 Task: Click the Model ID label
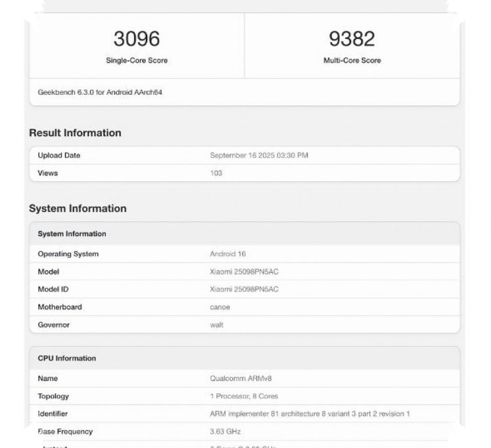click(53, 290)
